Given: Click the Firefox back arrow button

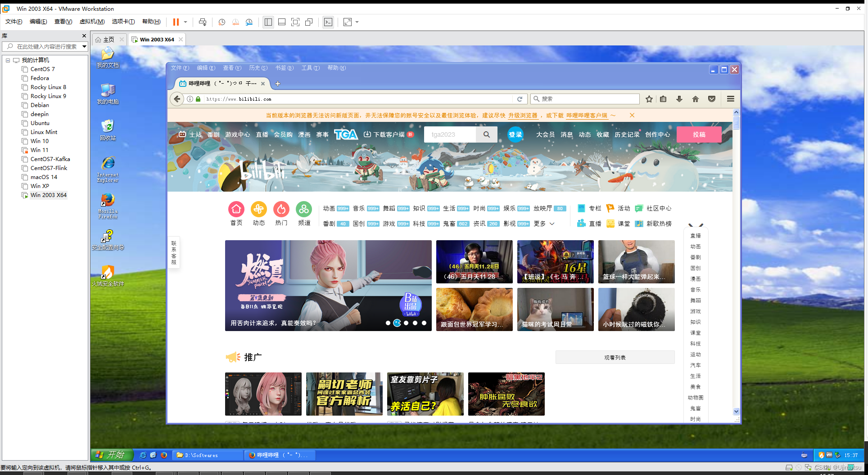Looking at the screenshot, I should tap(177, 99).
